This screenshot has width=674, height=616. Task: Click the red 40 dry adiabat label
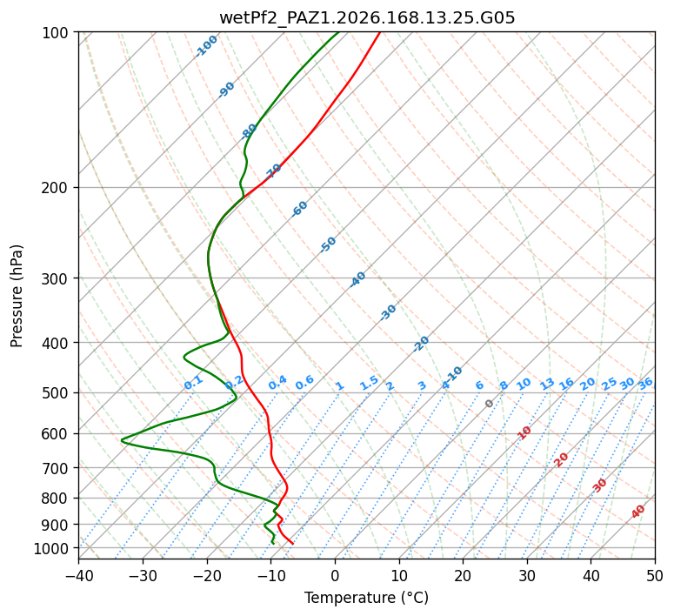(x=638, y=512)
